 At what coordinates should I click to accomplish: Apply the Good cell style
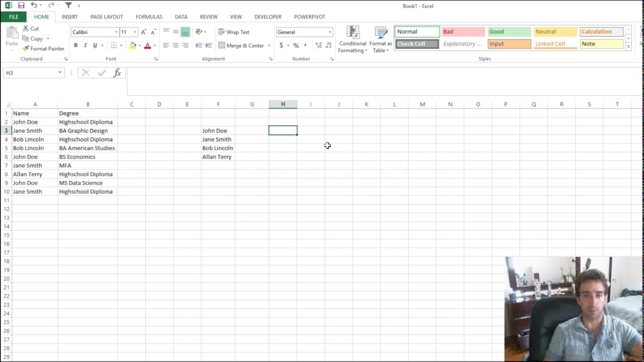509,32
